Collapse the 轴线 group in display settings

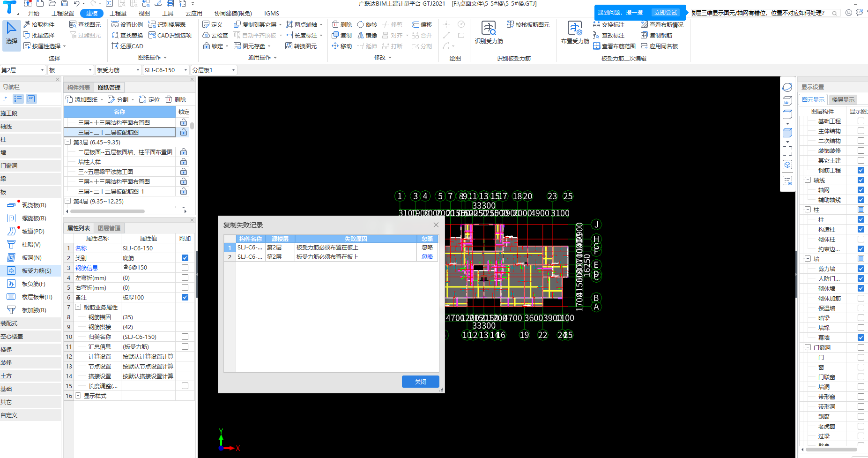[x=808, y=180]
